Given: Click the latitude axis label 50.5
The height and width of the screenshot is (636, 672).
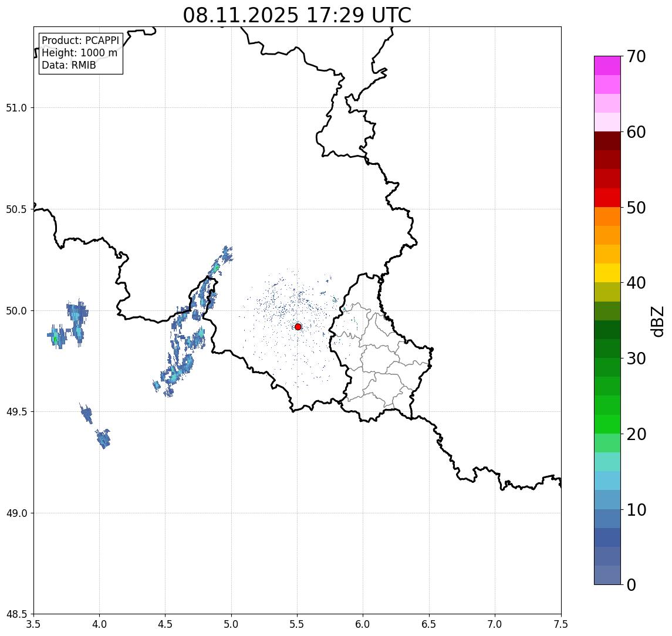Looking at the screenshot, I should [16, 209].
